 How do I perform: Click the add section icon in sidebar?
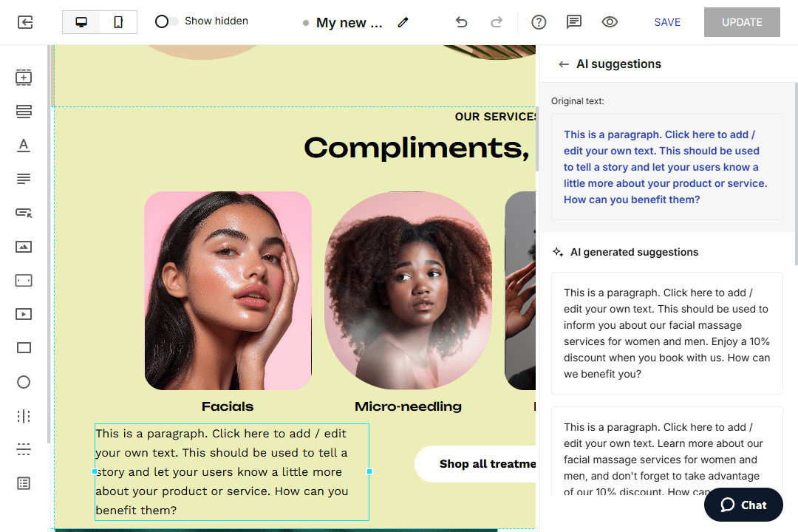click(24, 78)
